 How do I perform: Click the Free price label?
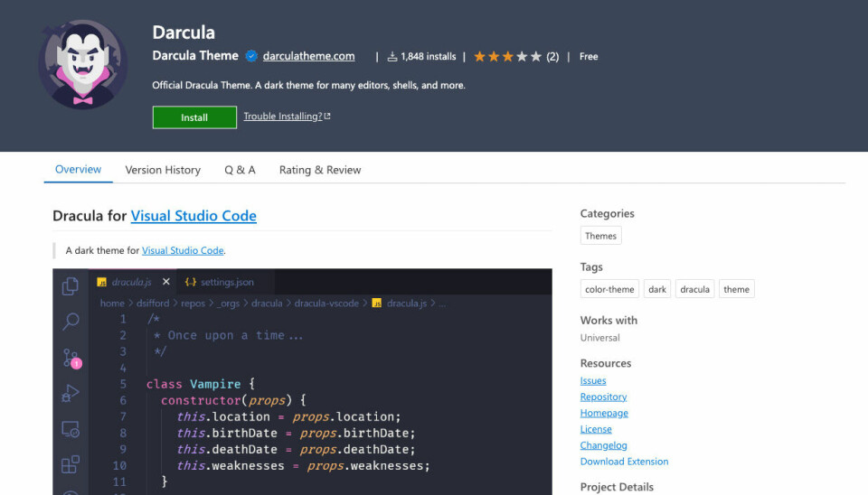pos(589,56)
